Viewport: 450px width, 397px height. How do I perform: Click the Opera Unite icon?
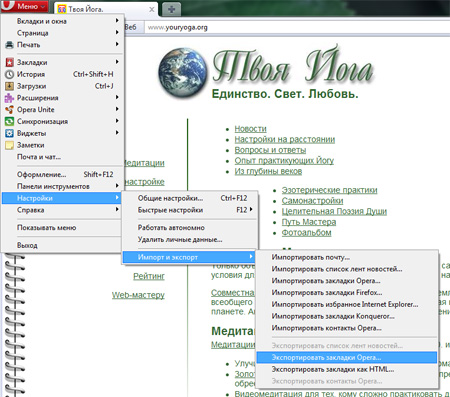(9, 110)
